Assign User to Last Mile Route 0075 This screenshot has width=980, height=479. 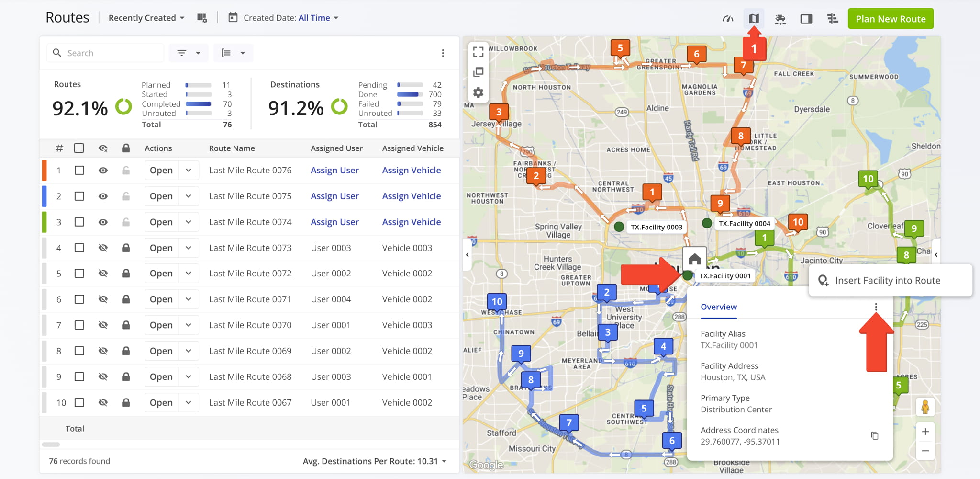[x=334, y=196]
